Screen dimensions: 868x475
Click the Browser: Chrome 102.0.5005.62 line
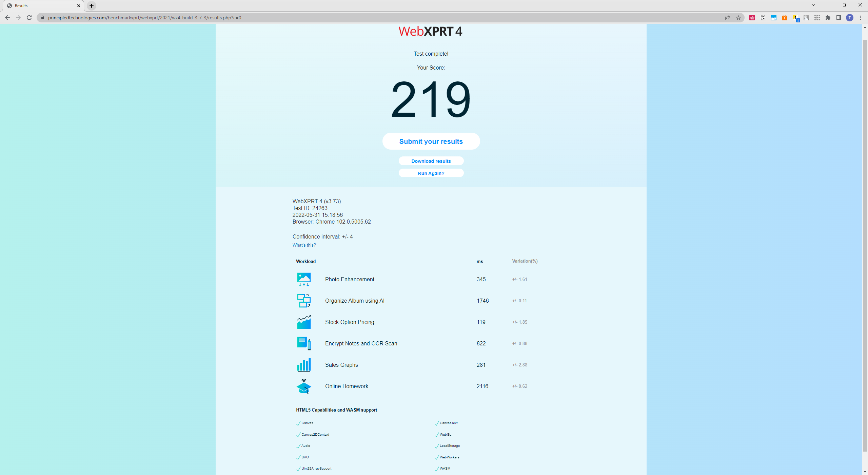click(x=332, y=222)
